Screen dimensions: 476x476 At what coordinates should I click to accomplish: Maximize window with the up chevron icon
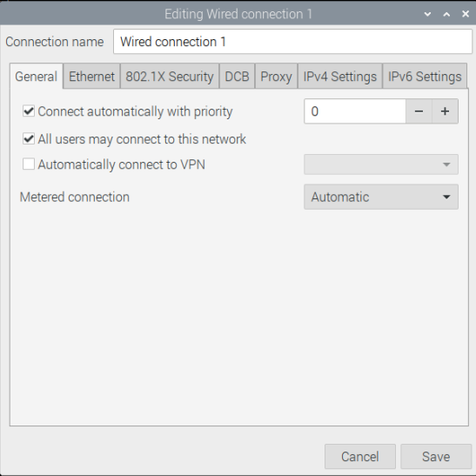446,14
